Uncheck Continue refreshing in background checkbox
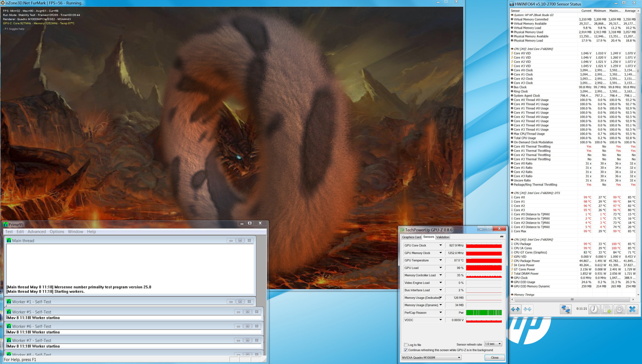 [x=406, y=350]
